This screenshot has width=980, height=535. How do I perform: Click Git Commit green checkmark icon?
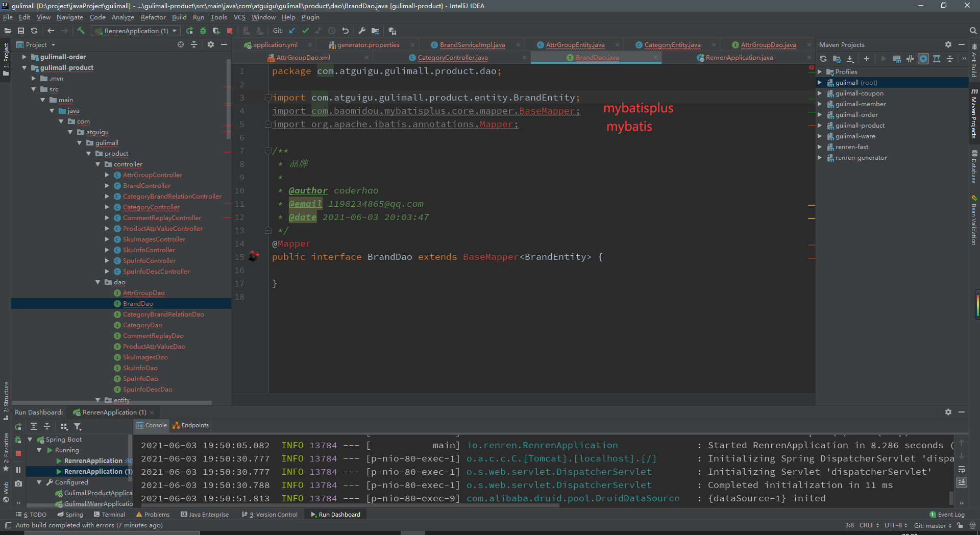305,31
